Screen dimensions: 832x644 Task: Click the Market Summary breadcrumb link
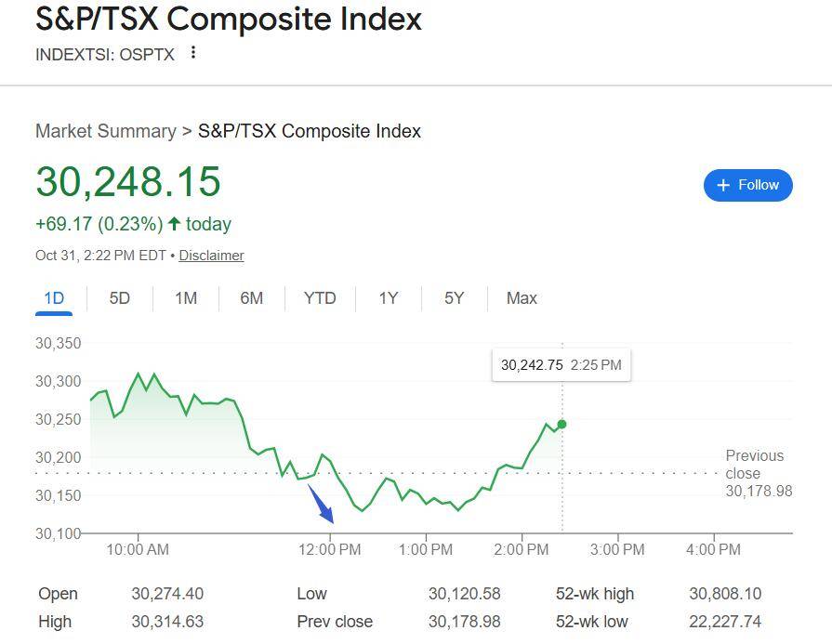pos(105,131)
